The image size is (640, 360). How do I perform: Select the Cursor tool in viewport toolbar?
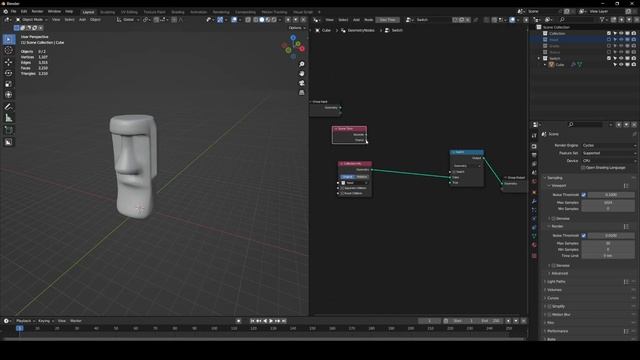(x=9, y=51)
